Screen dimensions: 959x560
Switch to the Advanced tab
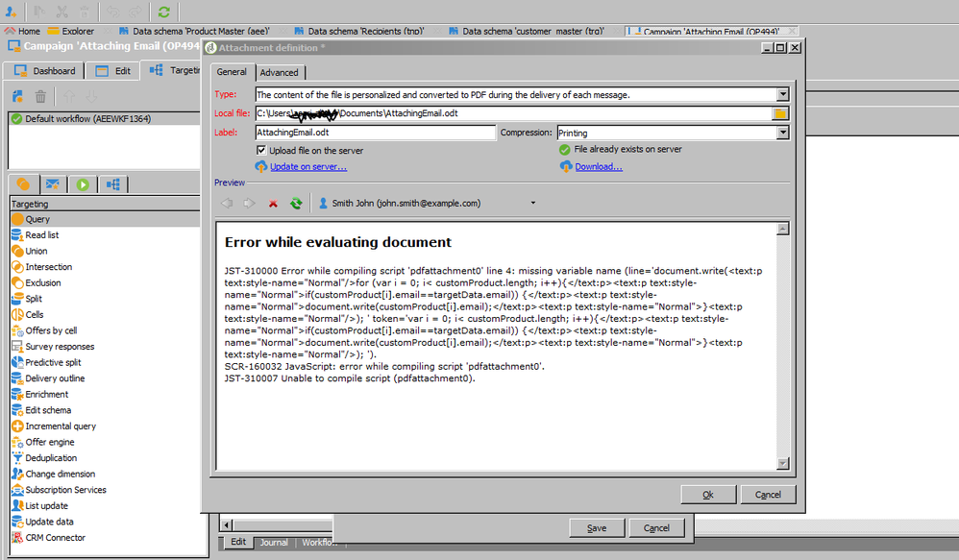[279, 72]
